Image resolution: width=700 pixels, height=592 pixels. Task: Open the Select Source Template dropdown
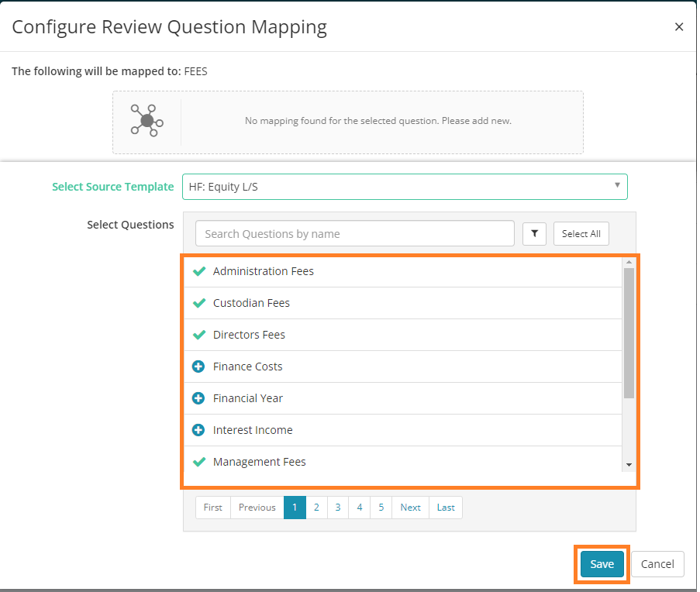(x=405, y=187)
